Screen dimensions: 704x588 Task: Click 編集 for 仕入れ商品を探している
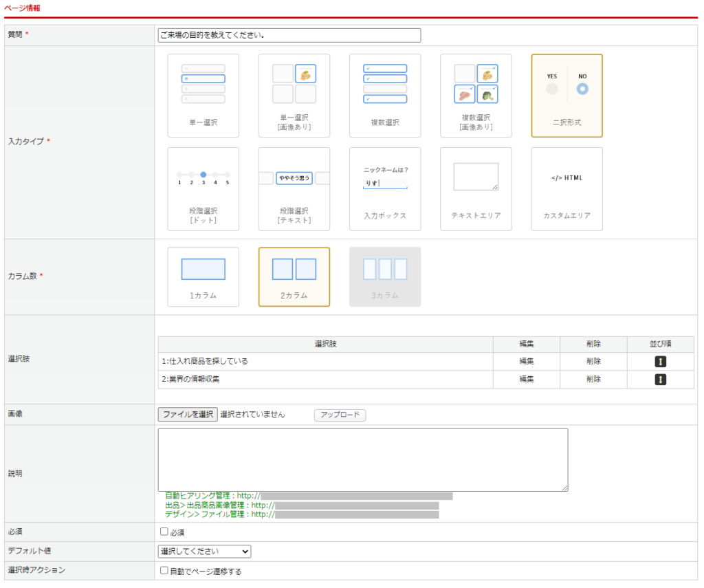tap(526, 361)
